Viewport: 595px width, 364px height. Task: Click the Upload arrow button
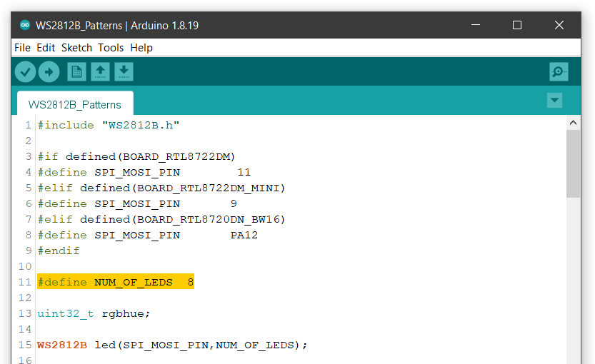[x=49, y=71]
